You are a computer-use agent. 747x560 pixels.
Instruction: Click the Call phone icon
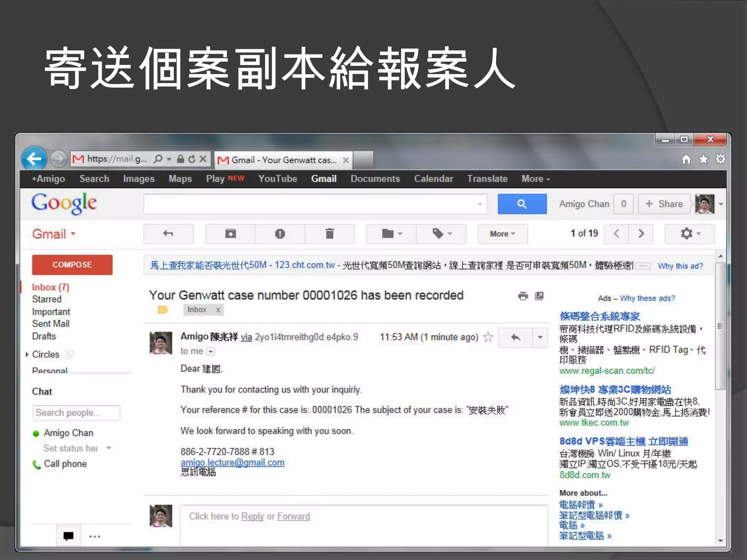(36, 464)
